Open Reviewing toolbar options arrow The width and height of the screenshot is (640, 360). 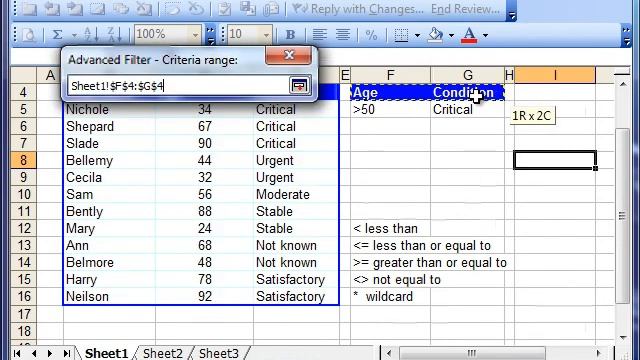511,11
